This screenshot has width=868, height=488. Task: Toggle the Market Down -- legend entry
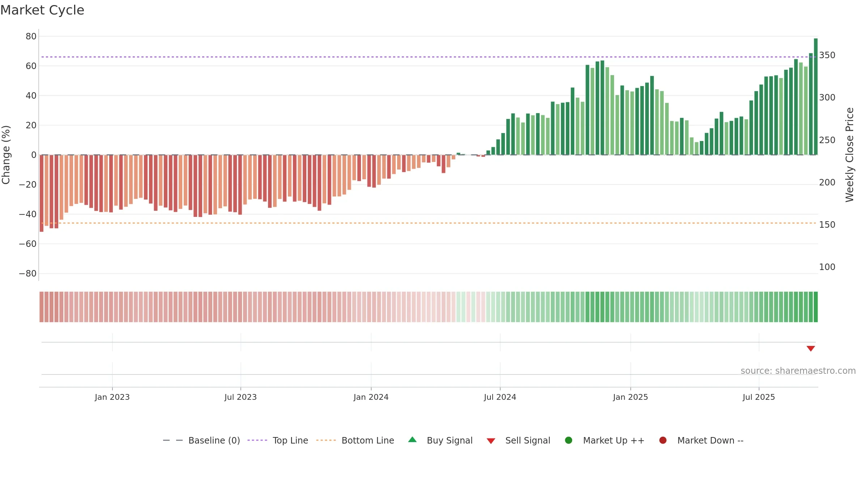701,440
